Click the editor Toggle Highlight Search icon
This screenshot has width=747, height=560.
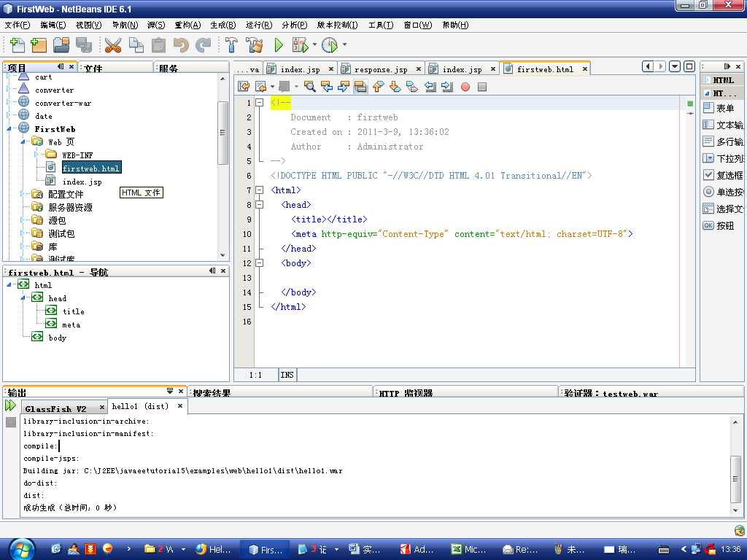pyautogui.click(x=360, y=87)
